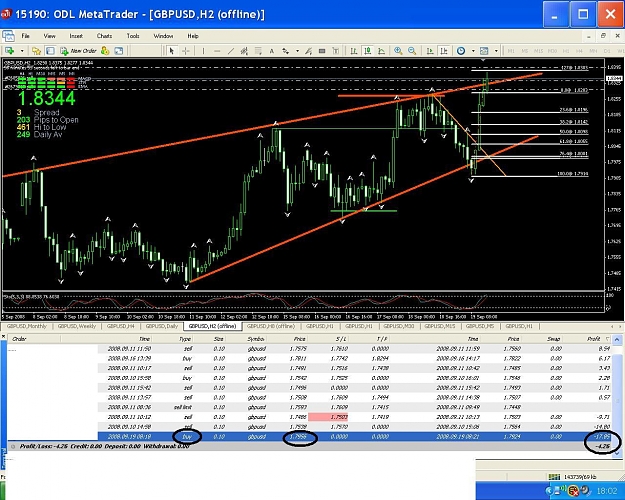Switch chart to Line Chart mode
Image resolution: width=625 pixels, height=500 pixels.
381,51
